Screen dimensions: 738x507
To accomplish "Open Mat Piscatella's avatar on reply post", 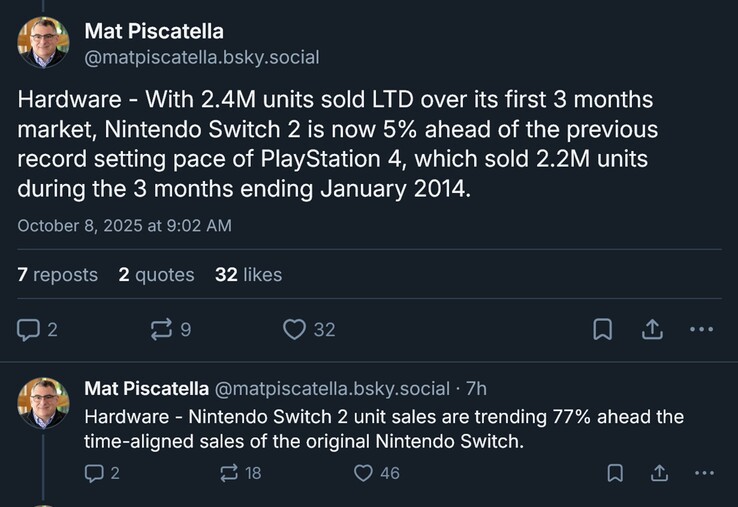I will [44, 404].
